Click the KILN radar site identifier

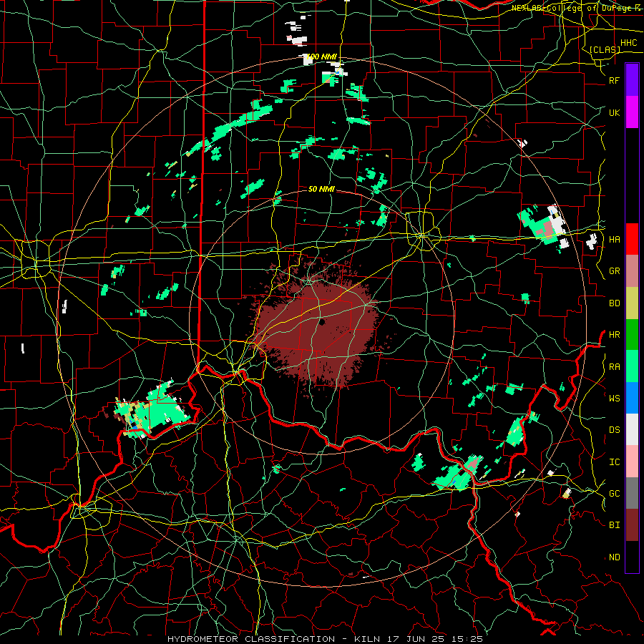(x=367, y=639)
